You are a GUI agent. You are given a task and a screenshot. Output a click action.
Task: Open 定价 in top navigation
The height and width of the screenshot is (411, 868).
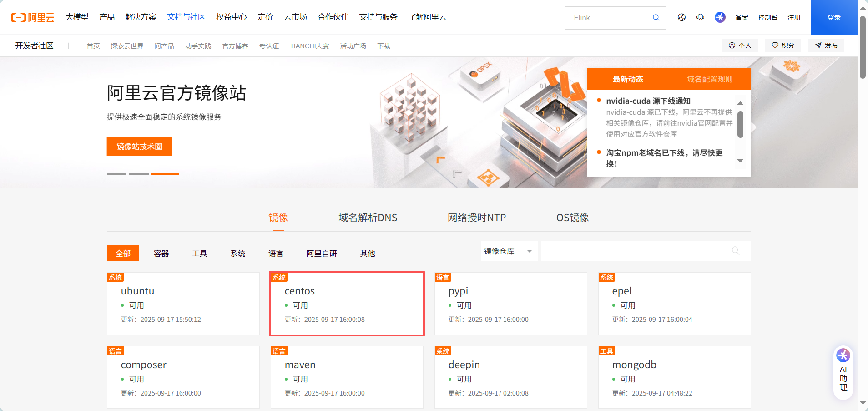coord(265,17)
